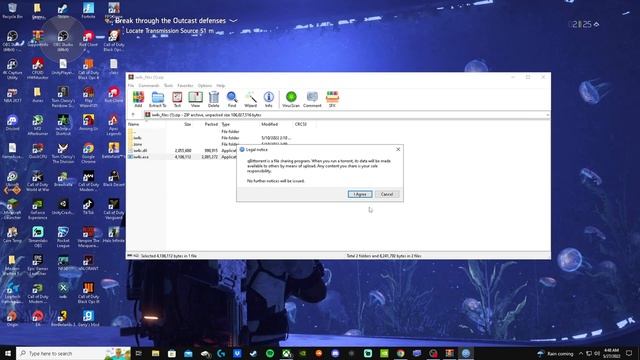Click the View toolbar icon
640x360 pixels.
[196, 99]
